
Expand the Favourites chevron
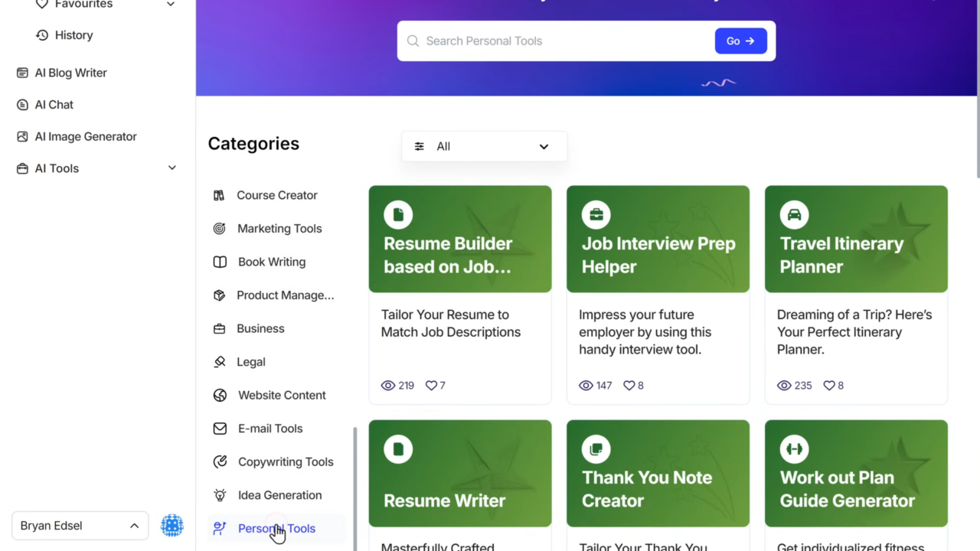tap(170, 4)
